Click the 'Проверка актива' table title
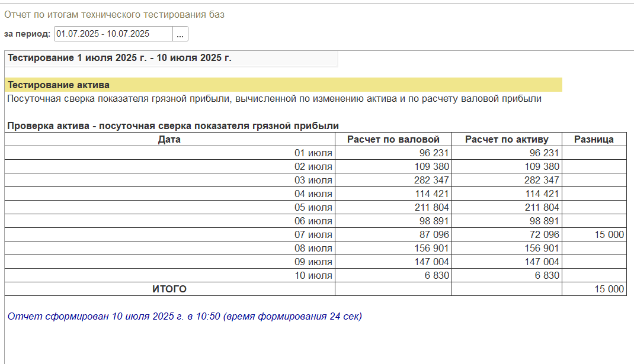 click(x=172, y=125)
